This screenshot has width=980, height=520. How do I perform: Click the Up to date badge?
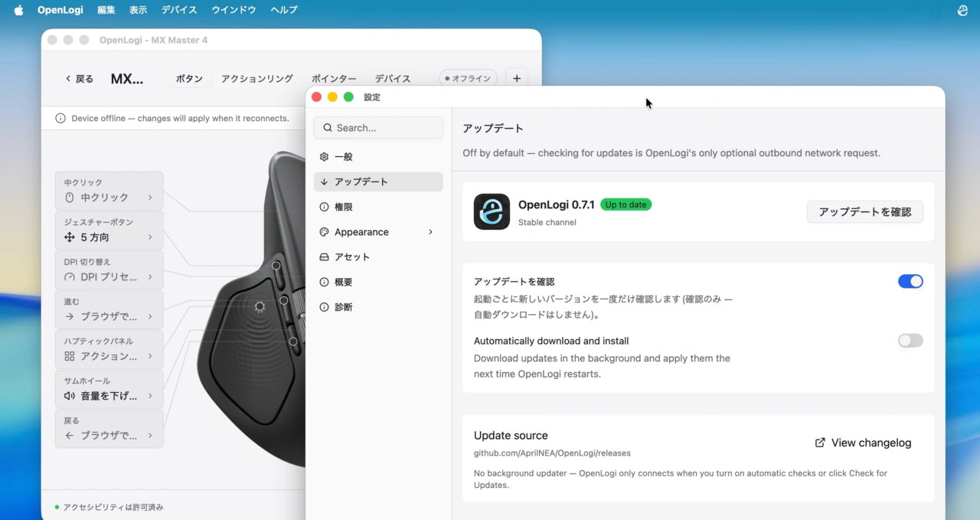coord(626,204)
